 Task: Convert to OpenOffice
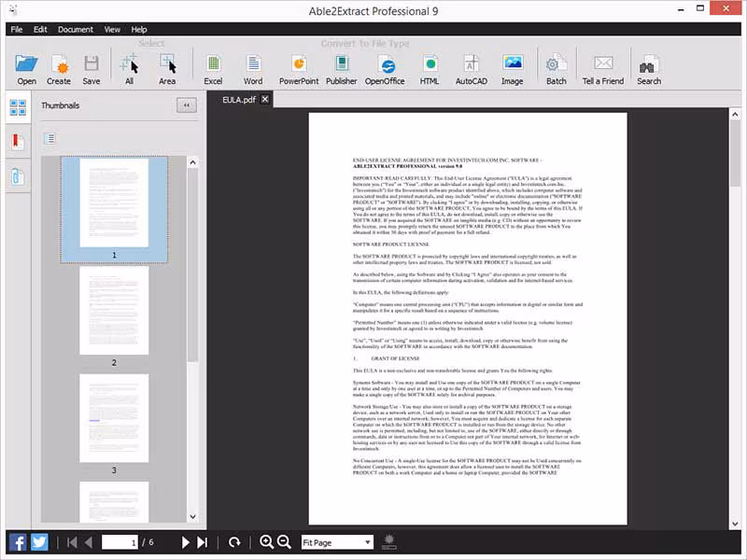pyautogui.click(x=385, y=69)
